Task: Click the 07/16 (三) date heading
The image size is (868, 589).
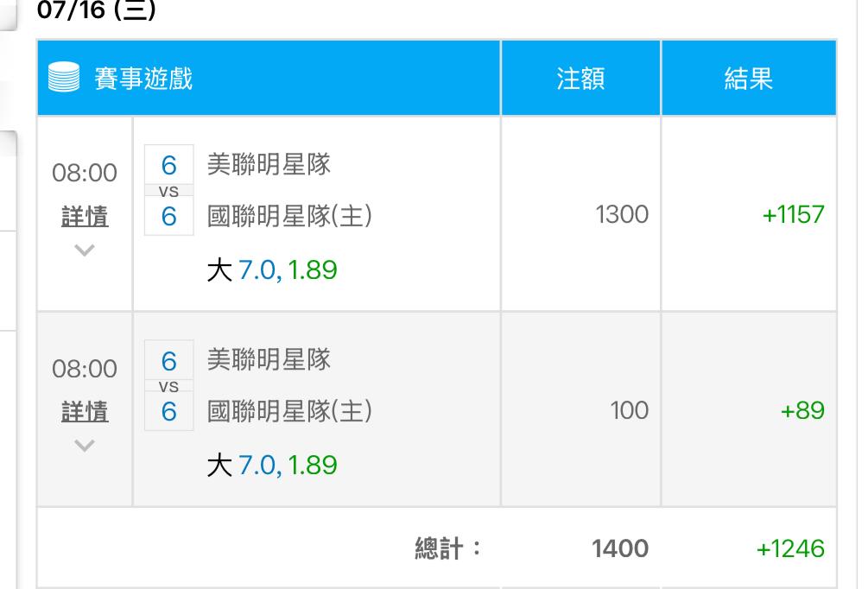Action: [x=97, y=10]
